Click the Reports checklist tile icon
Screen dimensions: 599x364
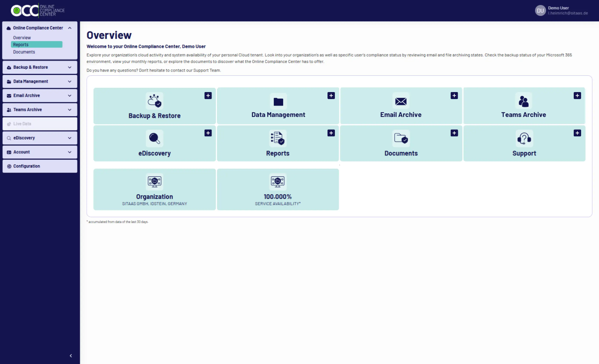(x=278, y=138)
